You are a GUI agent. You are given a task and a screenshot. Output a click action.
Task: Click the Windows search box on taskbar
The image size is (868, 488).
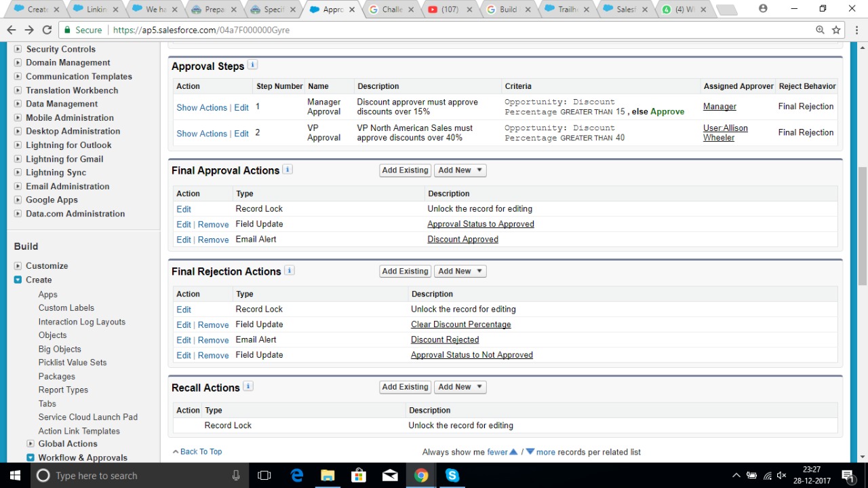(x=136, y=475)
